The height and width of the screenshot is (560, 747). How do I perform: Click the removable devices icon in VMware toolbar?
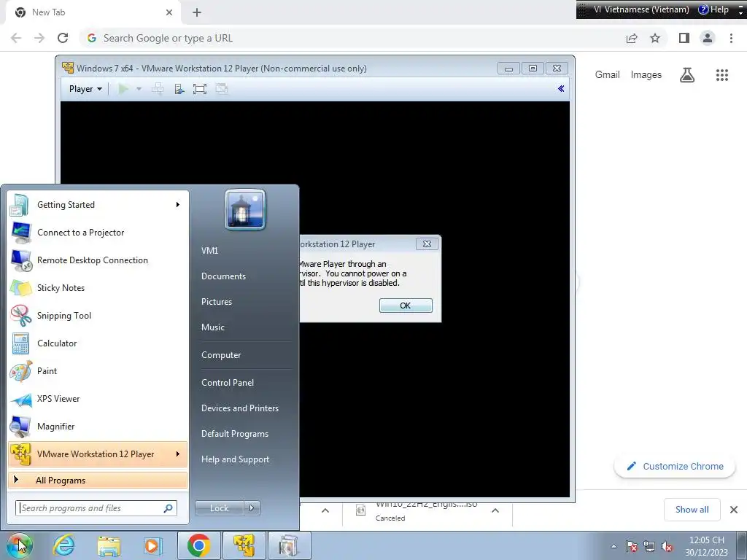179,88
